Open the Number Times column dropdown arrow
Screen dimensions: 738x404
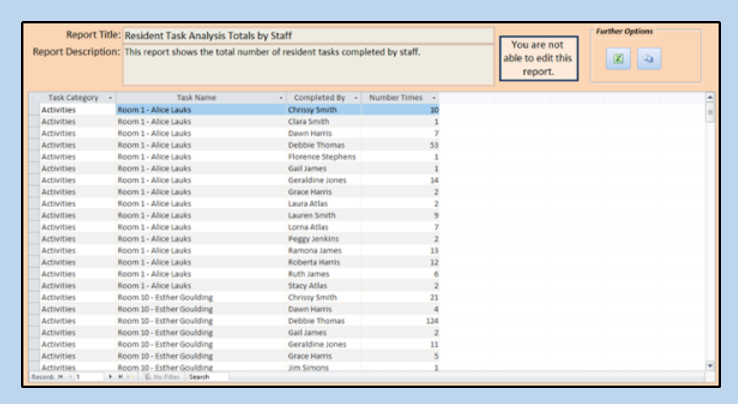tap(434, 98)
